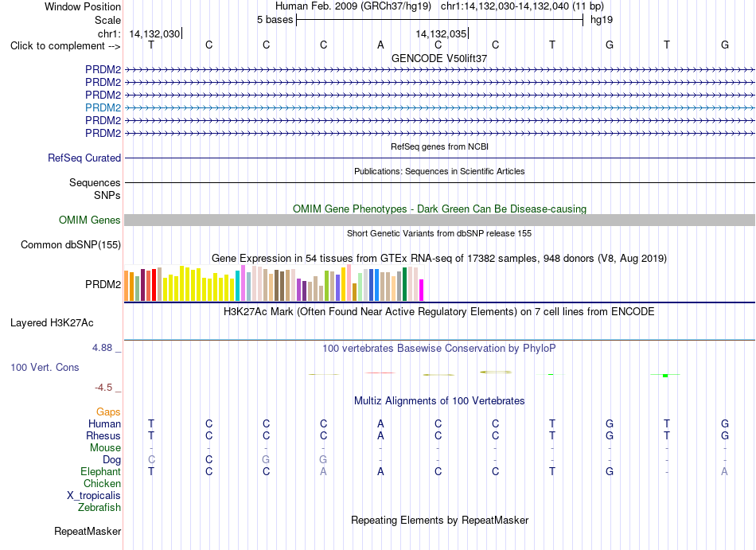
Task: Click the magenta bar ending the GTEx chart
Action: (422, 291)
